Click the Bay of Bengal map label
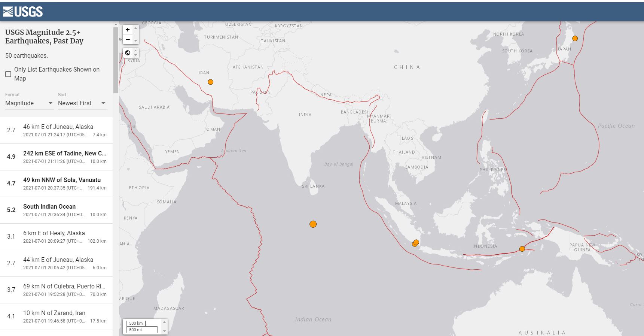 339,164
